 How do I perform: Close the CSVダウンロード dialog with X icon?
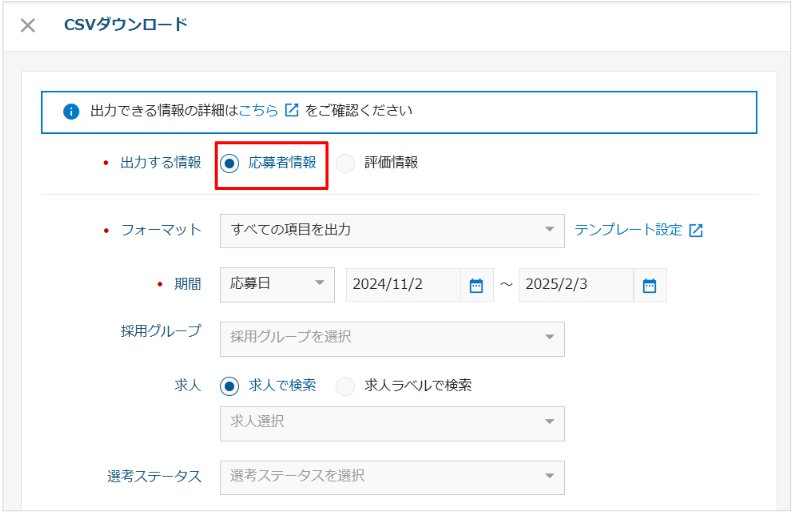point(27,25)
